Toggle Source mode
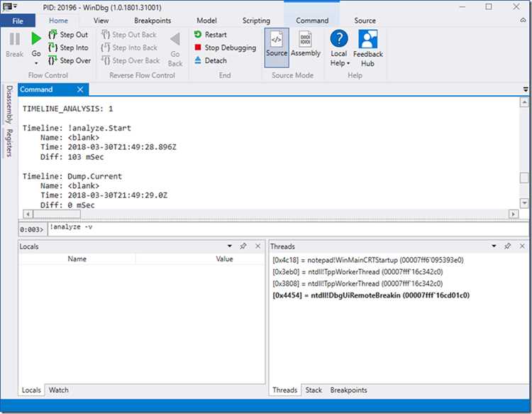 [277, 48]
